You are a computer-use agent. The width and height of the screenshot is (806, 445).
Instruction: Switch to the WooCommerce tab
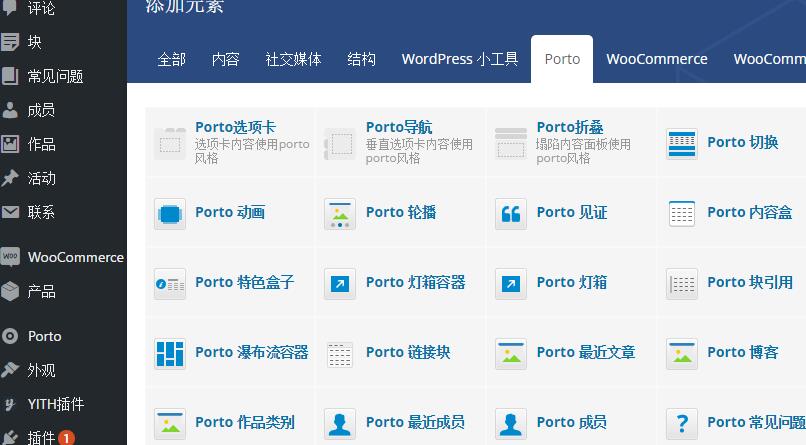[x=657, y=59]
